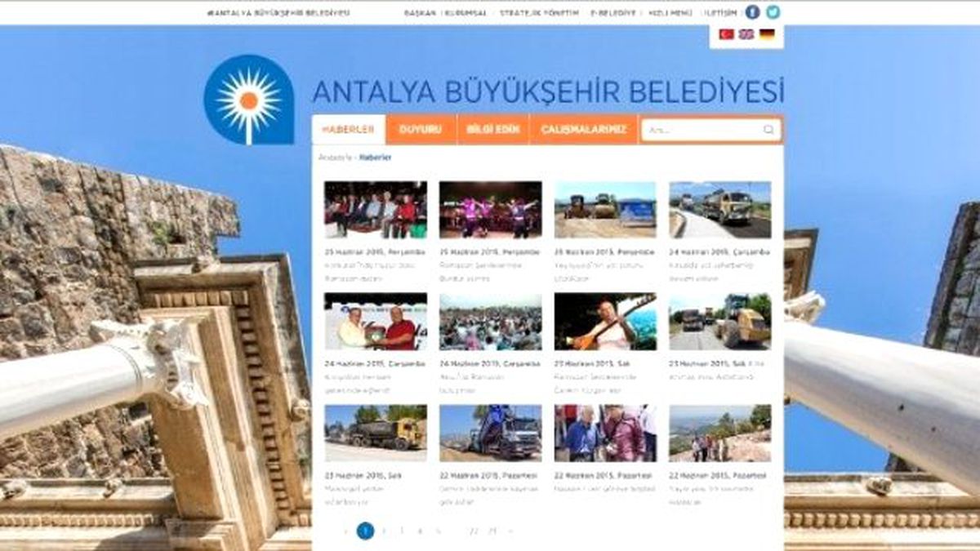Open news thumbnail of seated audience at night
Image resolution: width=980 pixels, height=551 pixels.
pos(376,210)
